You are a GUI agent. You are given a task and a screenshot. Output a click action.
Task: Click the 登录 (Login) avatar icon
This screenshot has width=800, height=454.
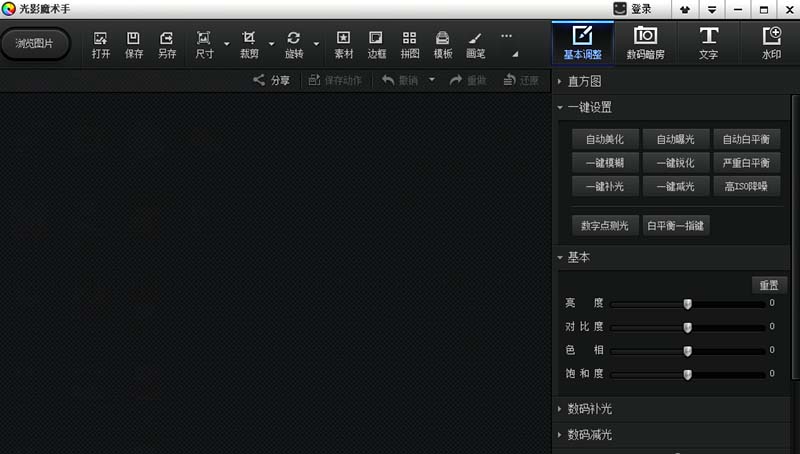point(620,9)
